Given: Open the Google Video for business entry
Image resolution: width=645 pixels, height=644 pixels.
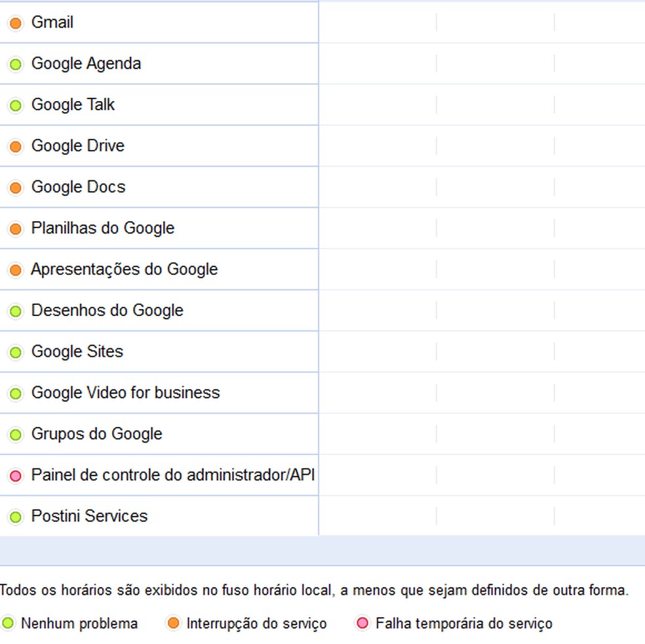Looking at the screenshot, I should tap(125, 393).
